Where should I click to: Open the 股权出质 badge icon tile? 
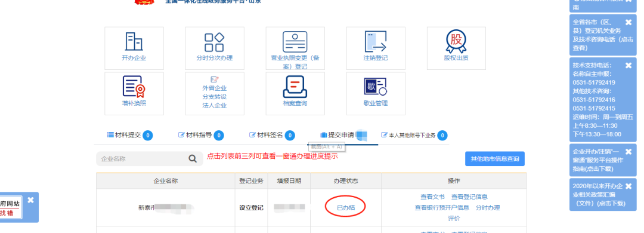[x=456, y=48]
